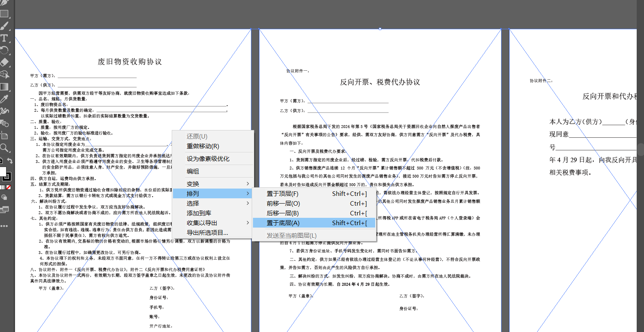The image size is (644, 332).
Task: Set paint to None (red slash)
Action: (9, 187)
